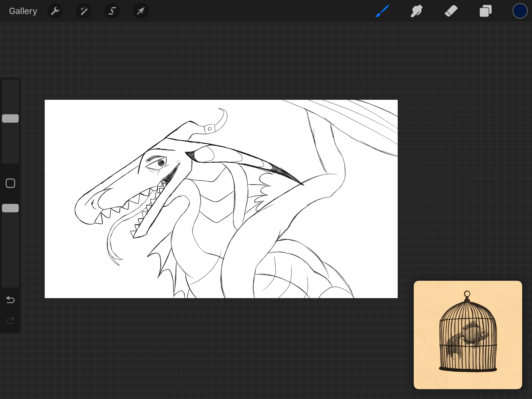Select the Transform arrow tool
The image size is (532, 399).
(x=140, y=11)
